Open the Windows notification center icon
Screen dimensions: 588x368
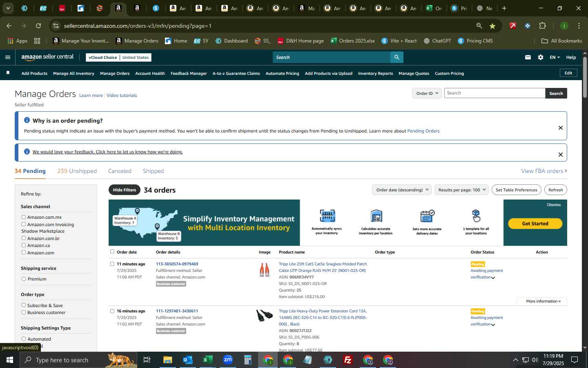(x=575, y=360)
